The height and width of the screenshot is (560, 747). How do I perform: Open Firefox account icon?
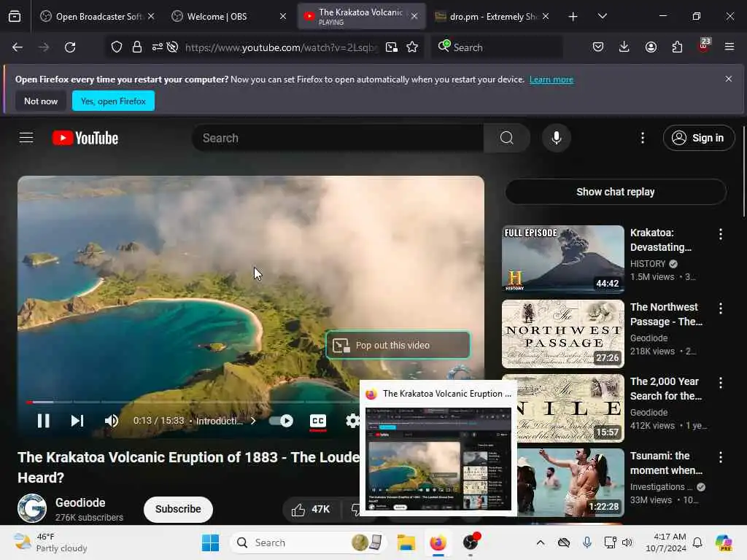pyautogui.click(x=651, y=47)
